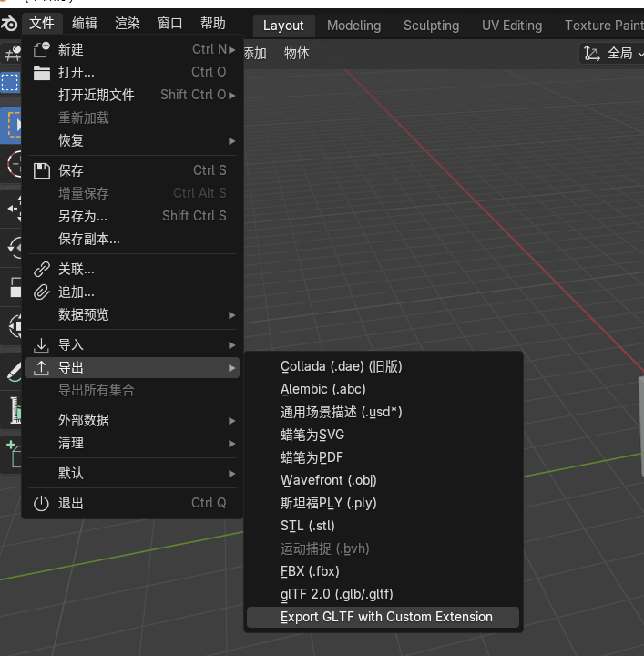Viewport: 644px width, 656px height.
Task: Expand the 默认 submenu
Action: coord(231,474)
